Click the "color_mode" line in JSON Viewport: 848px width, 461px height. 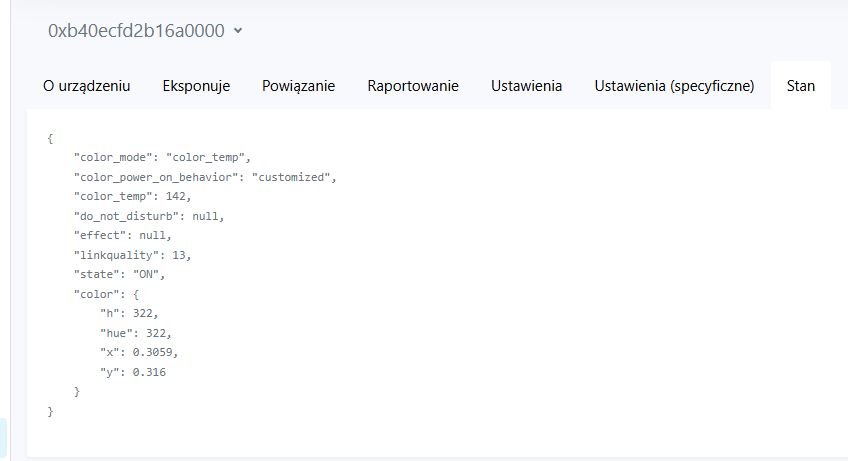162,157
